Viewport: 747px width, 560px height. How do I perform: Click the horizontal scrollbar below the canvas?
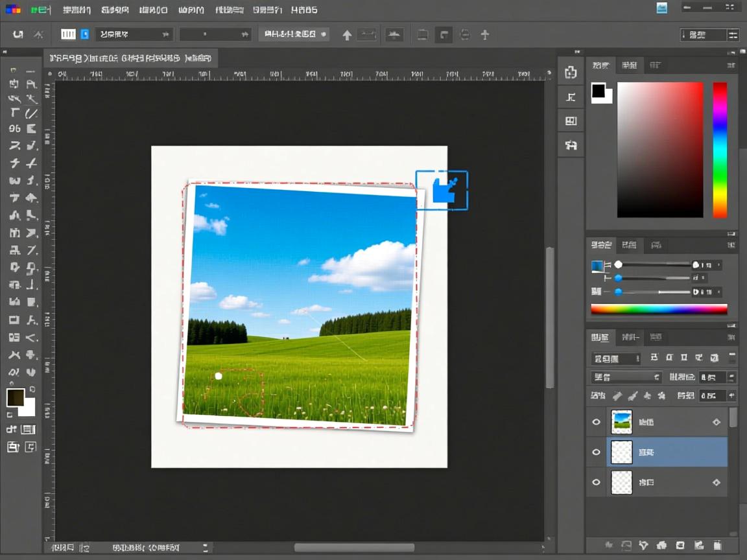(354, 548)
